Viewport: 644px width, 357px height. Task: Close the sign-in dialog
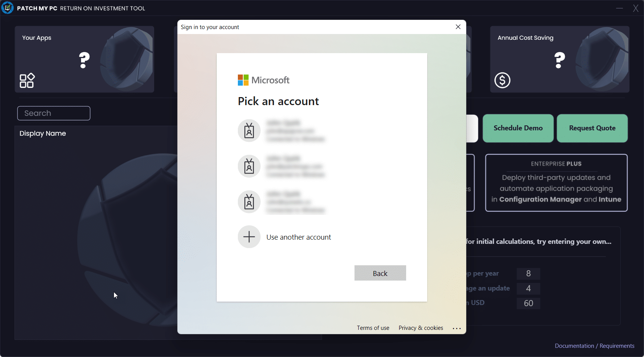[458, 27]
